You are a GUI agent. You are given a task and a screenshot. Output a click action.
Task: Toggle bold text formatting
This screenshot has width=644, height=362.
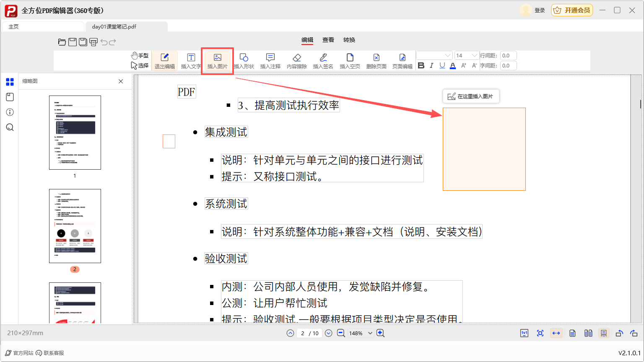[421, 66]
